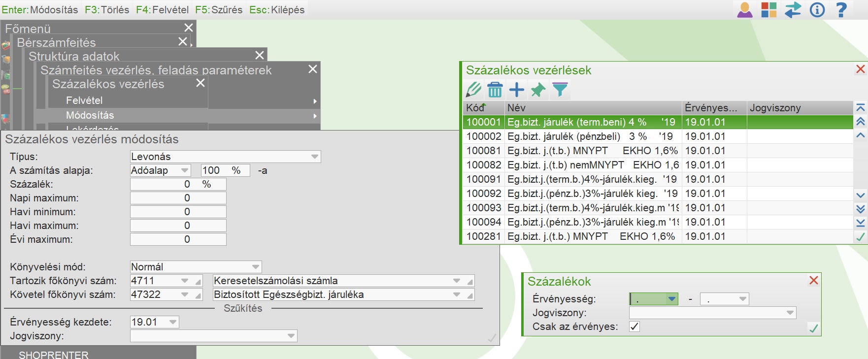This screenshot has width=868, height=359.
Task: Click the double up arrow page-up icon
Action: click(x=861, y=121)
